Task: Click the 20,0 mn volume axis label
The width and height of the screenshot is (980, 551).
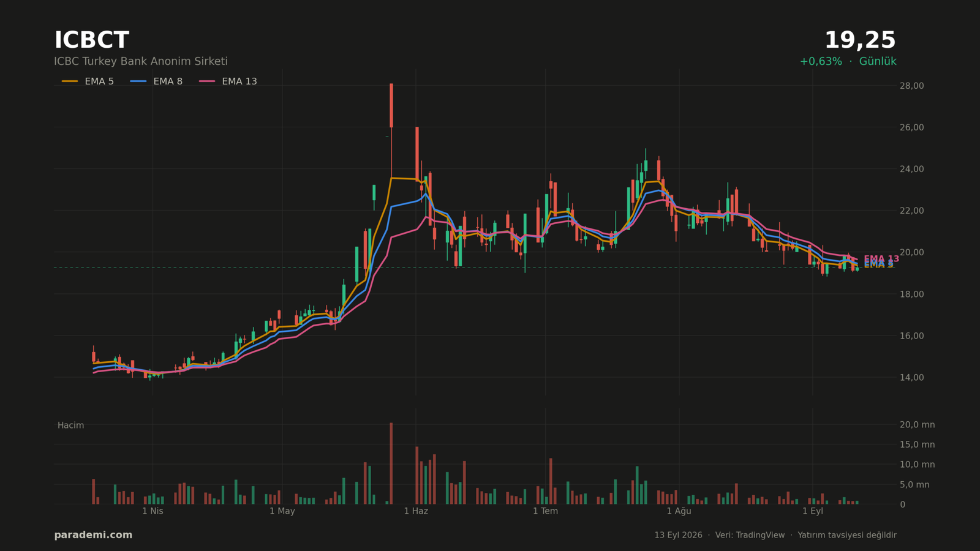Action: point(917,424)
